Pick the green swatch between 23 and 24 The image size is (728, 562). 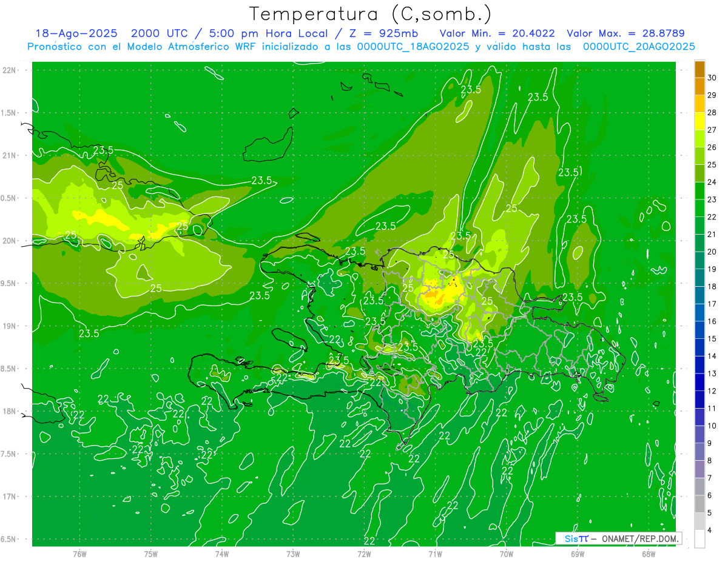[x=699, y=191]
